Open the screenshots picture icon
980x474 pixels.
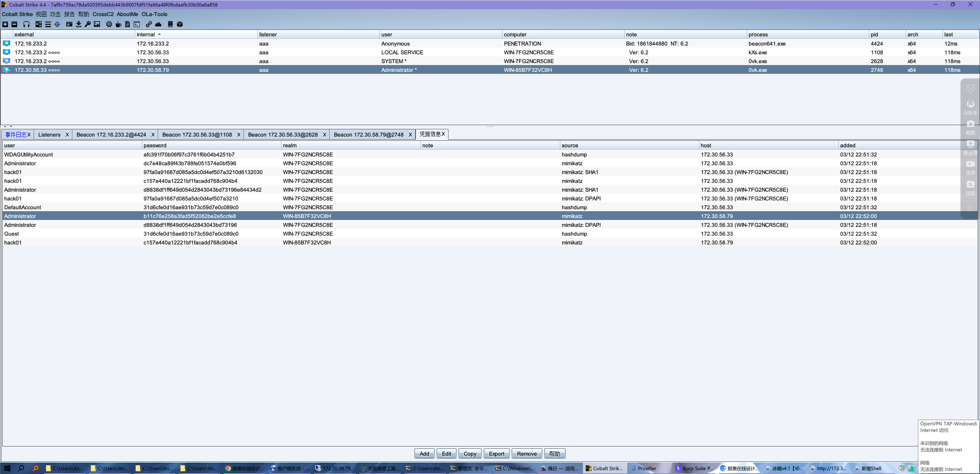pyautogui.click(x=97, y=24)
